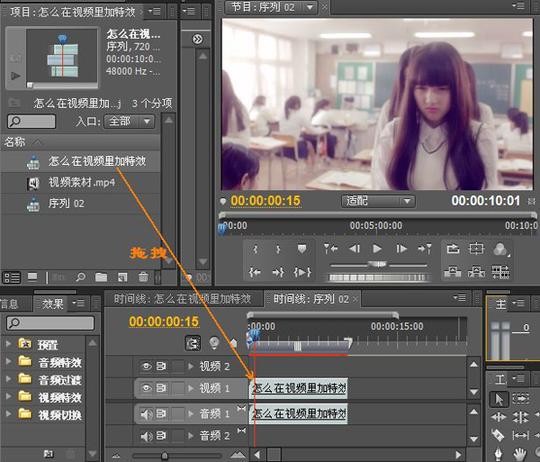Toggle Loop playback in program monitor

[453, 249]
